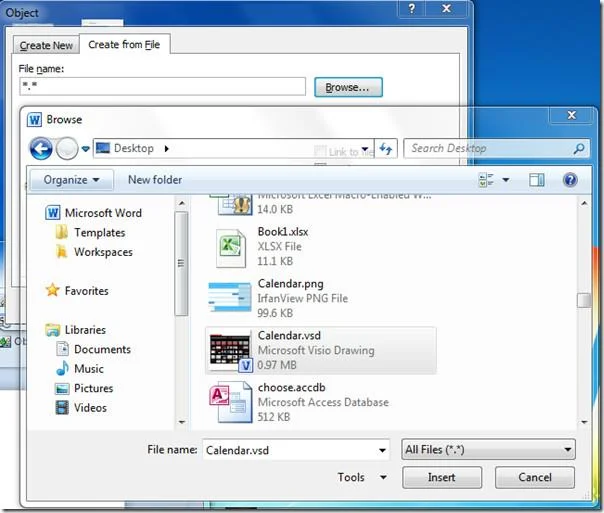
Task: Click the Object dialog File name field
Action: point(162,86)
